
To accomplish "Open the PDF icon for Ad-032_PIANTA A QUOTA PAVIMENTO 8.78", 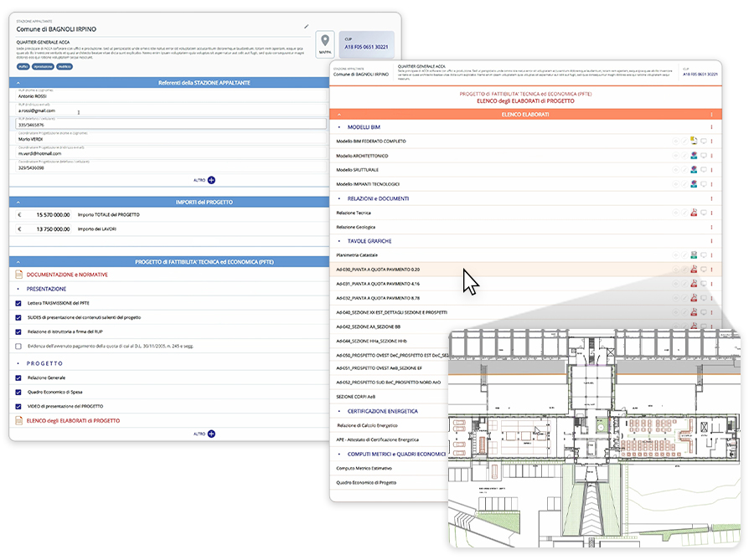I will point(694,298).
